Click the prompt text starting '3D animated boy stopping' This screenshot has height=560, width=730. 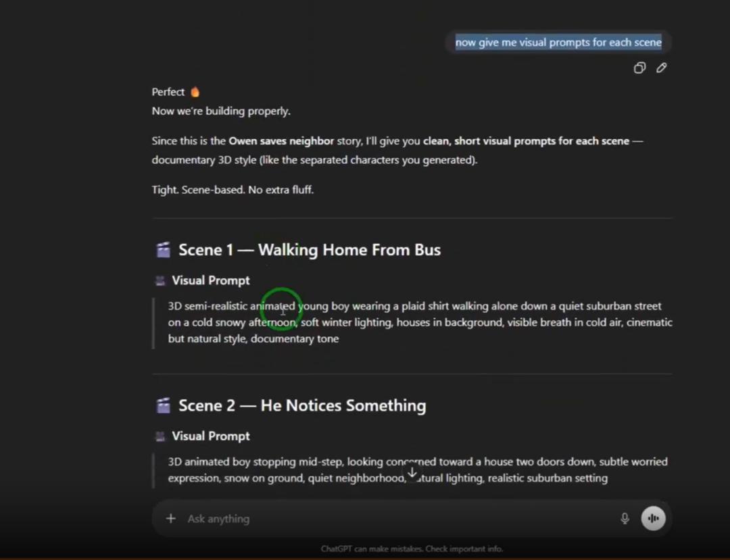coord(418,469)
